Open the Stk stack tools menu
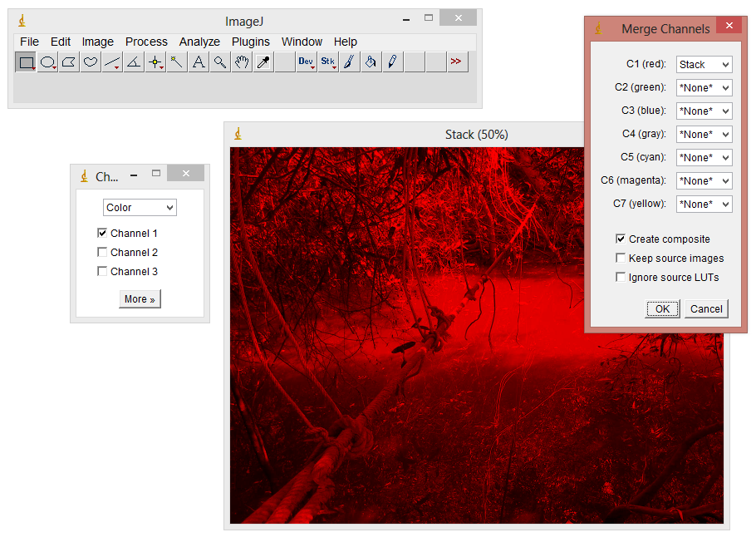Image resolution: width=756 pixels, height=542 pixels. [327, 62]
